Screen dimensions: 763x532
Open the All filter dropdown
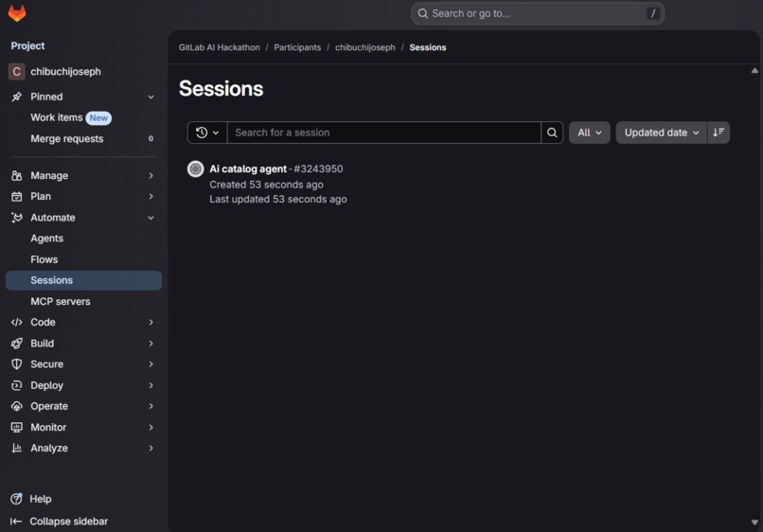(x=589, y=133)
